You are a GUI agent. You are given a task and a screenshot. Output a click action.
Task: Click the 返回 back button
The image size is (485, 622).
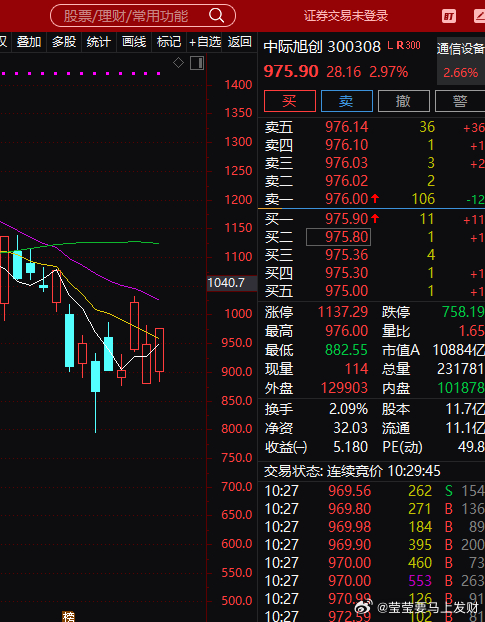pos(240,42)
